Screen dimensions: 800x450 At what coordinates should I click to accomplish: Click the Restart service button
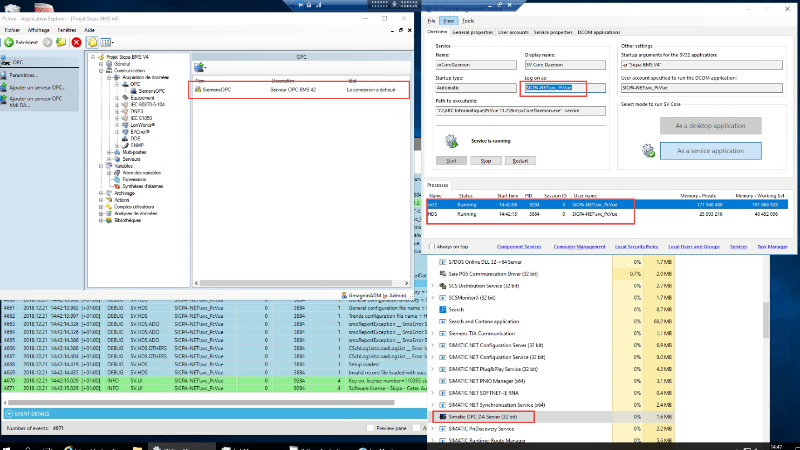pyautogui.click(x=520, y=161)
